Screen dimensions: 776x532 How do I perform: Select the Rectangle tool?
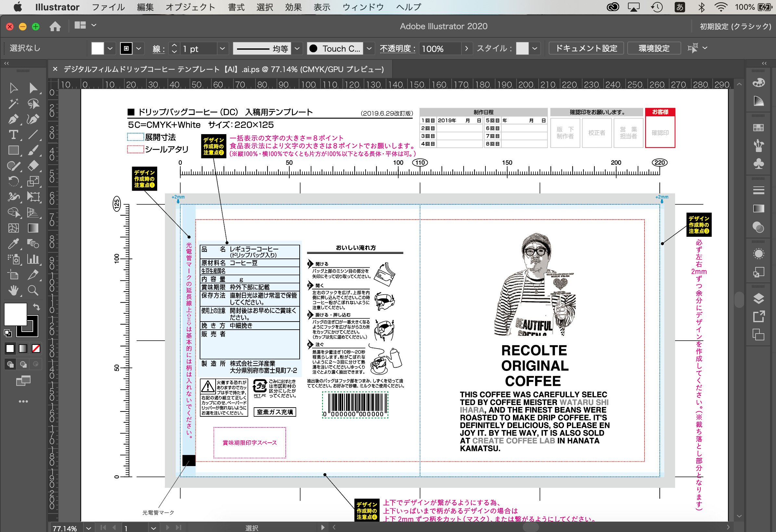[x=13, y=150]
